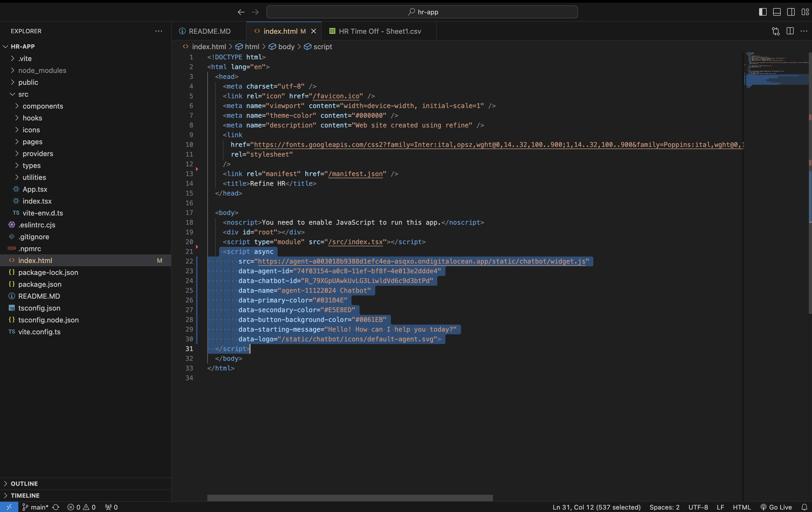Expand the utilities folder

click(x=86, y=177)
